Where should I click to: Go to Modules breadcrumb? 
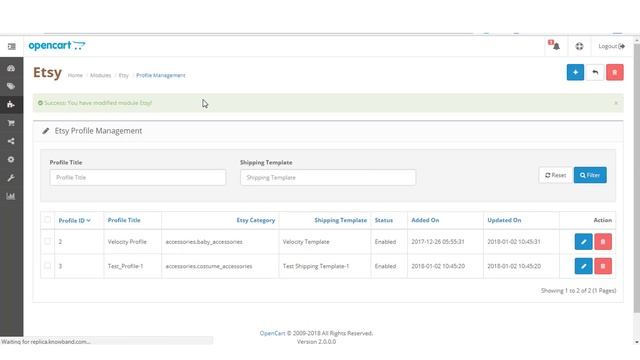coord(100,75)
